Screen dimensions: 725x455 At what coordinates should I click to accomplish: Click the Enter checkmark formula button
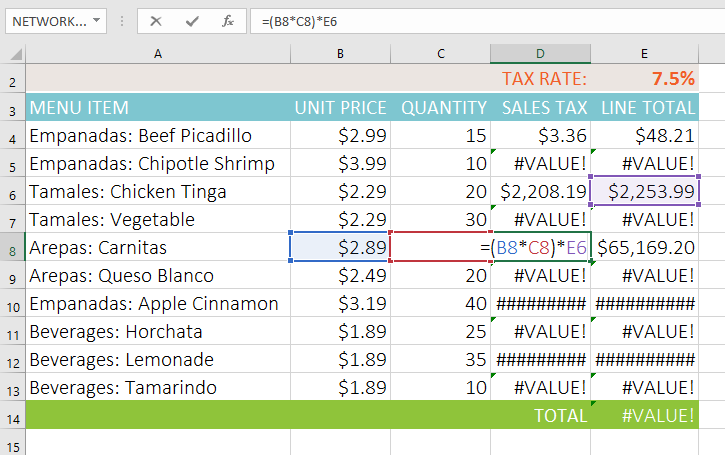click(192, 20)
